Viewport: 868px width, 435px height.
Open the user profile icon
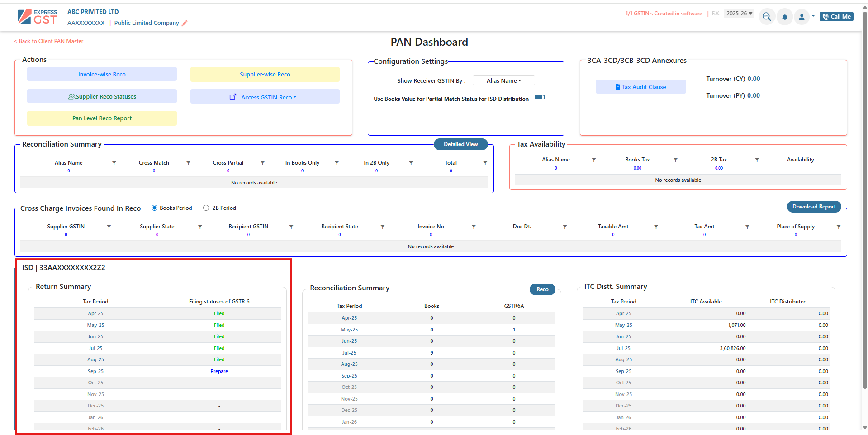[x=802, y=17]
